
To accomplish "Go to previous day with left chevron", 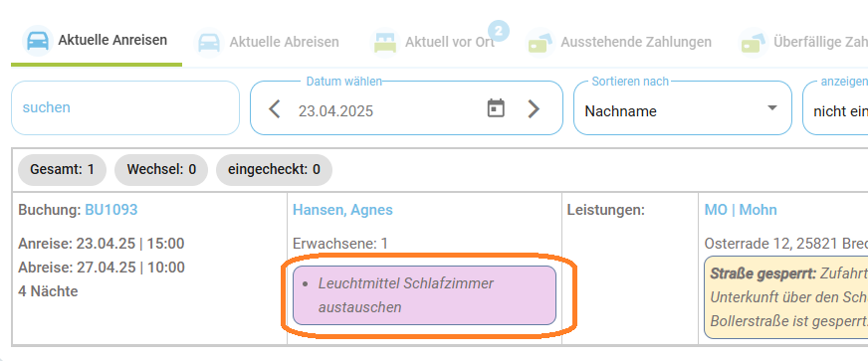I will (275, 109).
